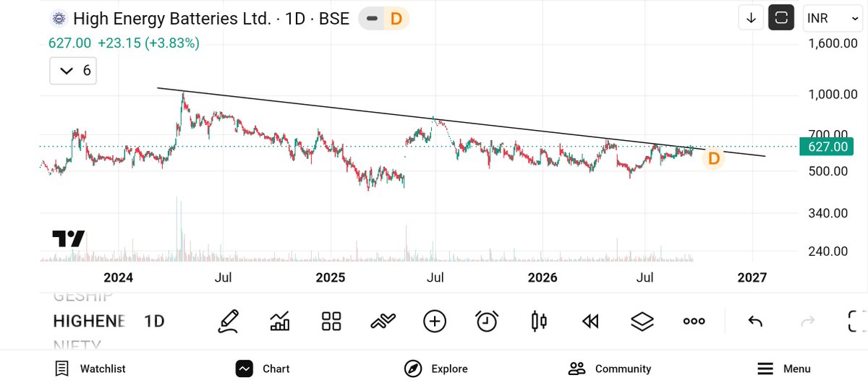The width and height of the screenshot is (868, 388).
Task: Click the down arrow button near INR
Action: [751, 18]
